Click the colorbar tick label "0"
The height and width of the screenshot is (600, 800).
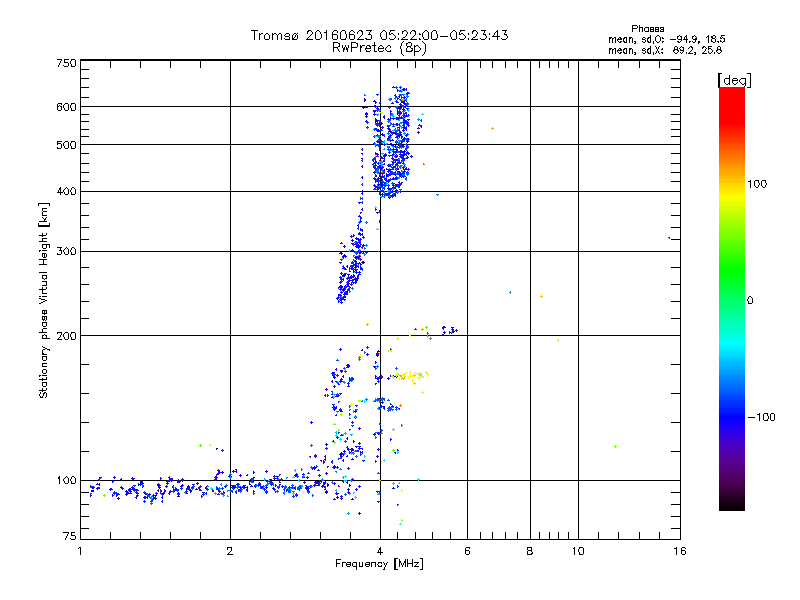click(x=750, y=301)
